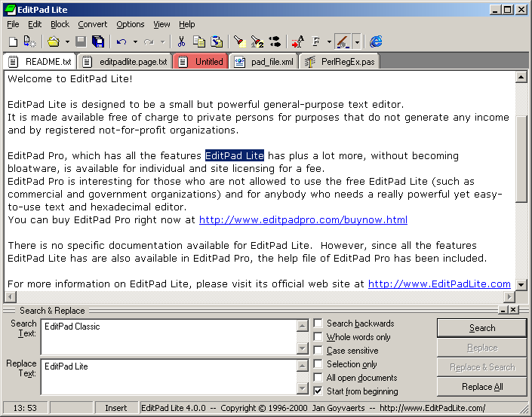Open the www.EditPadLite.com link in the text
The image size is (532, 417).
pos(439,284)
